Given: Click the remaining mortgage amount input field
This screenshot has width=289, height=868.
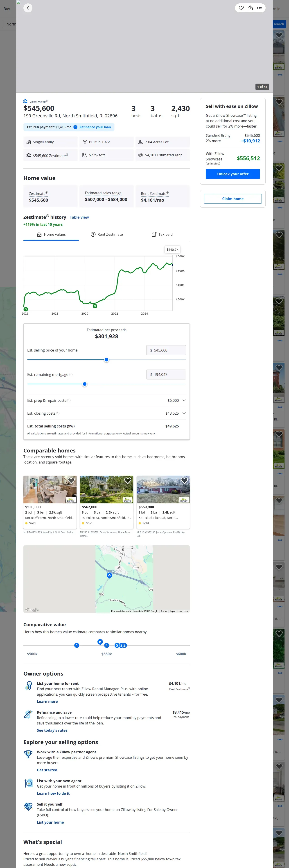Looking at the screenshot, I should click(166, 374).
